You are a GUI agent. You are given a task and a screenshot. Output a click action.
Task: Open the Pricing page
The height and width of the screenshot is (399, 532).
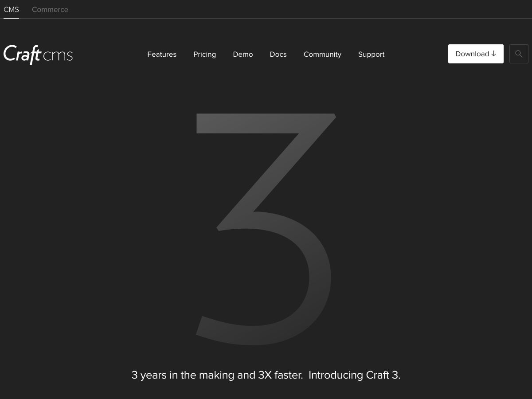click(x=205, y=54)
